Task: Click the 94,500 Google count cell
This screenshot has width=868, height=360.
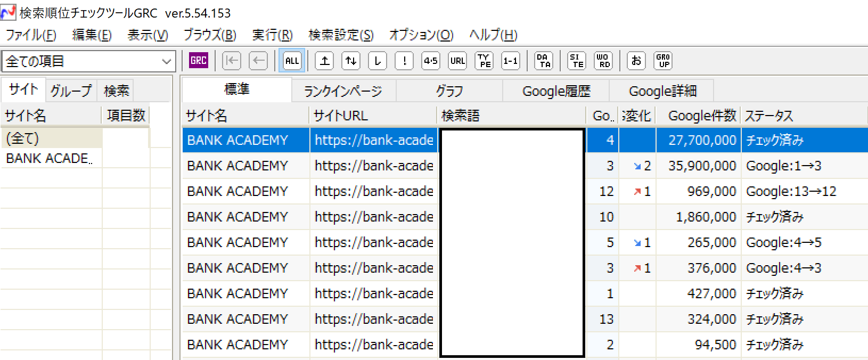Action: [699, 345]
